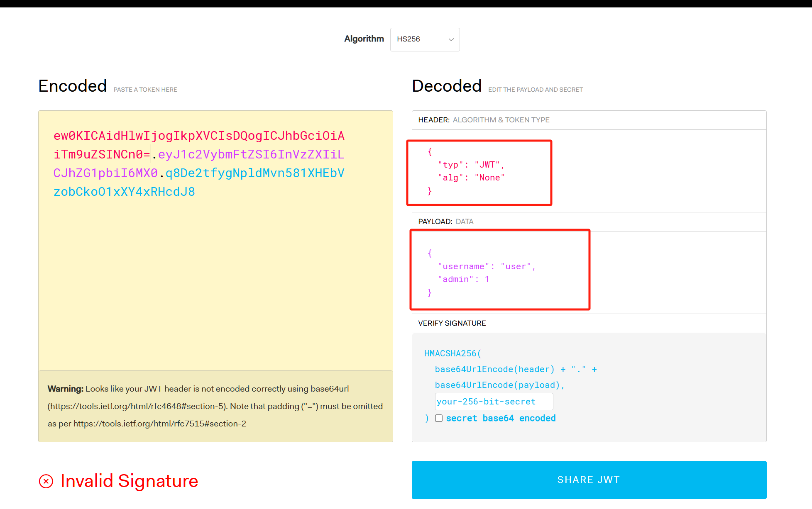
Task: Click the base64url warning message box
Action: point(215,406)
